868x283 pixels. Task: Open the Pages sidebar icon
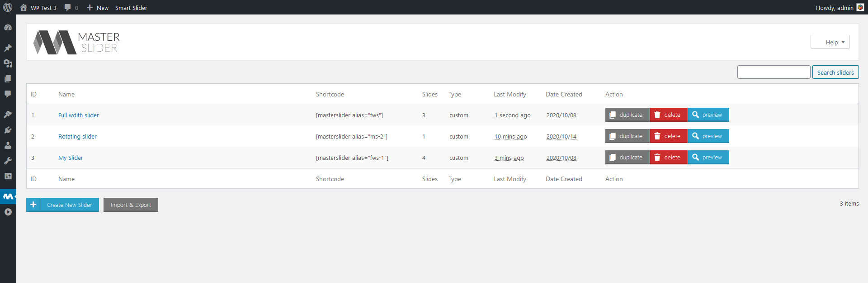(8, 79)
